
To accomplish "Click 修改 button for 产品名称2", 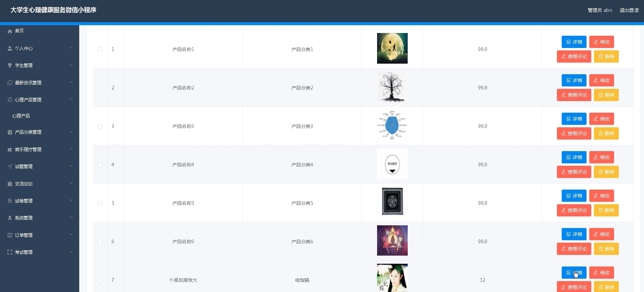I will [601, 80].
